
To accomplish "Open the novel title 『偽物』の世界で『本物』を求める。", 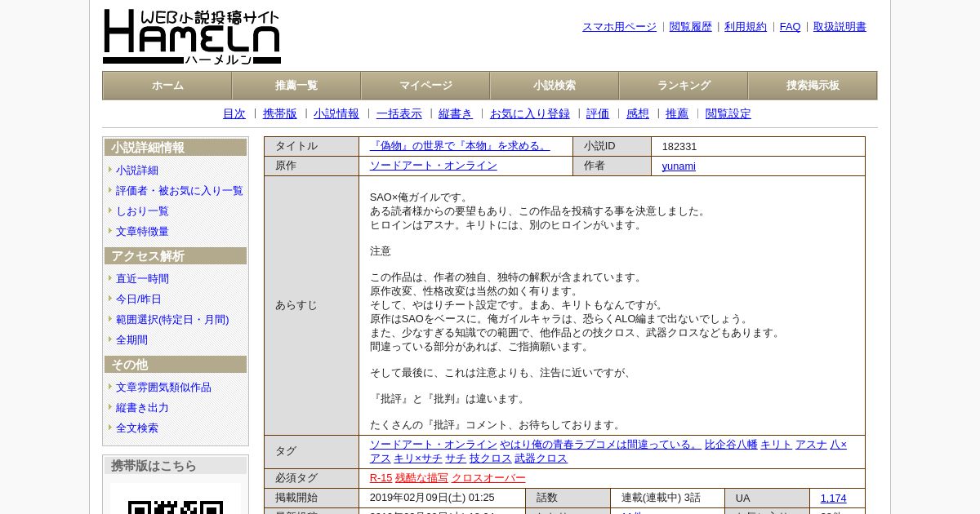I will [460, 146].
